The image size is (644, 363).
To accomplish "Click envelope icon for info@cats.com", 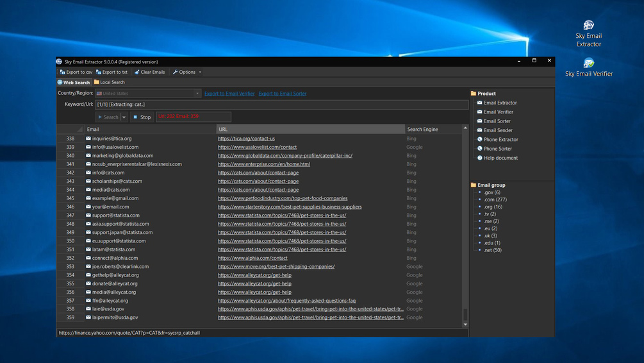I will coord(88,173).
